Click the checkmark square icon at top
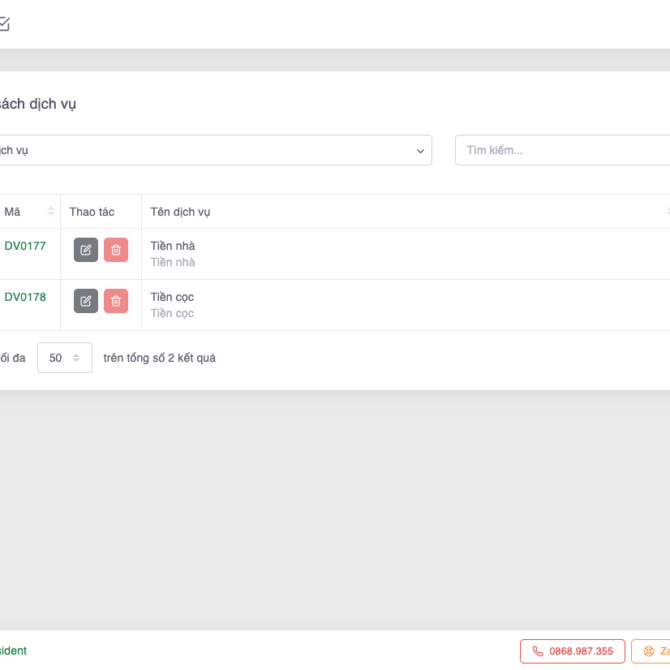Screen dimensions: 670x670 [x=4, y=24]
